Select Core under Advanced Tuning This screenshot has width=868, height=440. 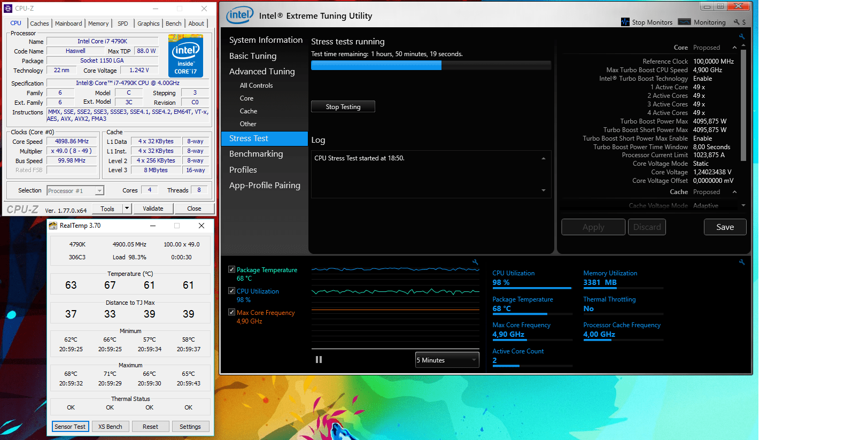(246, 98)
